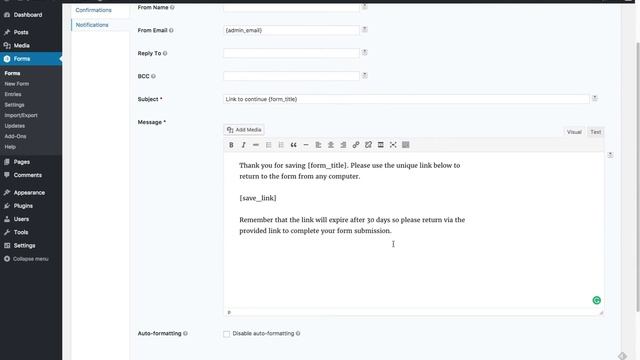Screen dimensions: 640x360
Task: Click into the BCC input field
Action: point(291,76)
